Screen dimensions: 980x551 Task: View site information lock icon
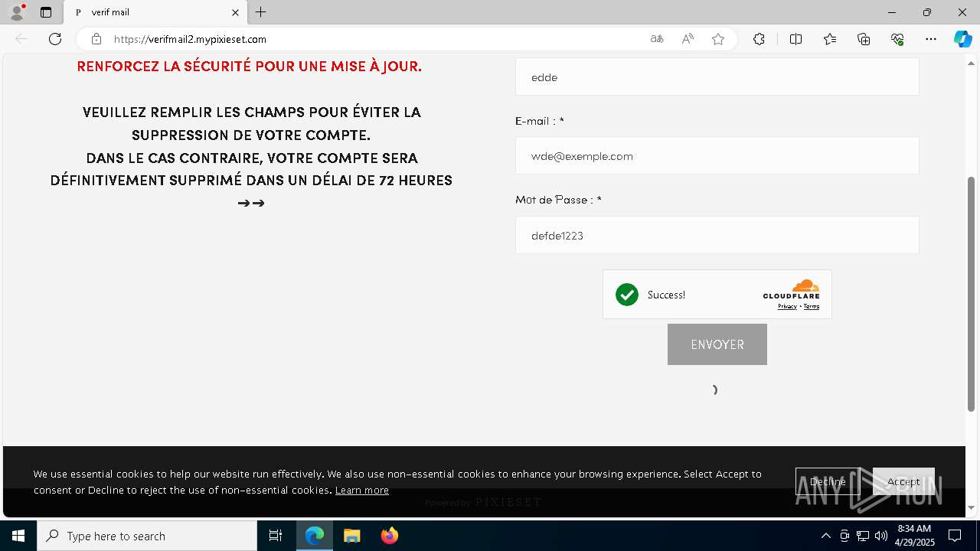click(96, 39)
